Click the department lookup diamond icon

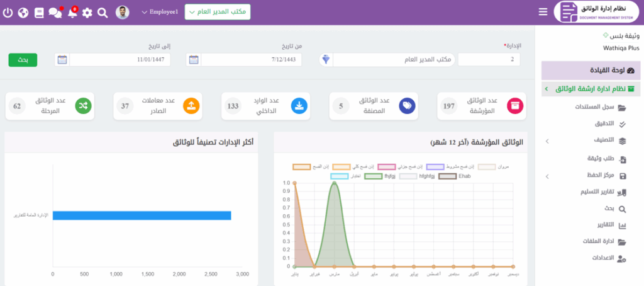tap(325, 60)
